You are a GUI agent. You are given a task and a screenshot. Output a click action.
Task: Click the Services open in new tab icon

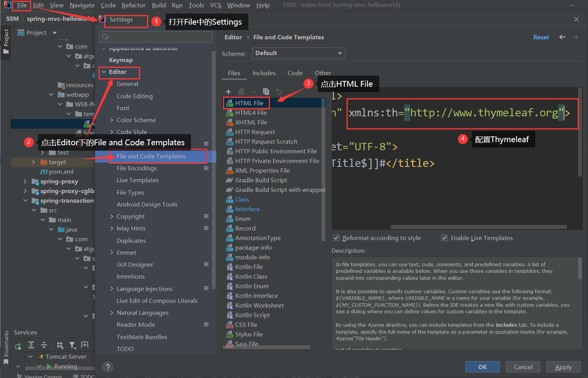pos(85,345)
